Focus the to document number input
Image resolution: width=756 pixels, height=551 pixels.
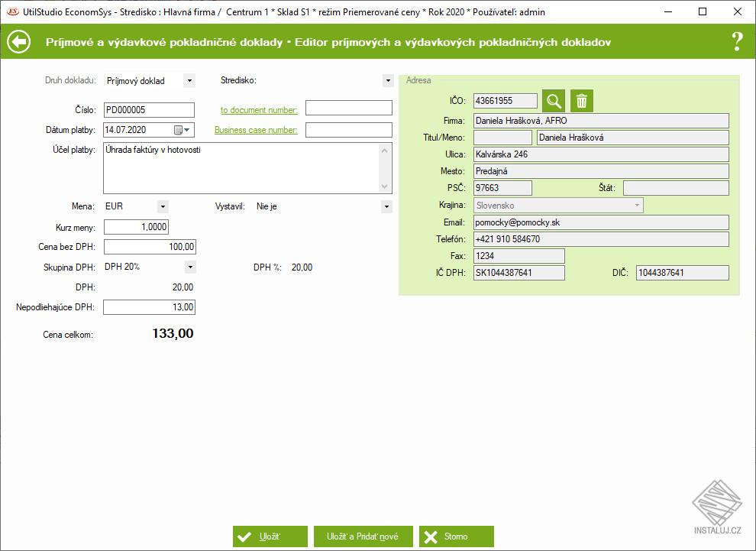(349, 108)
